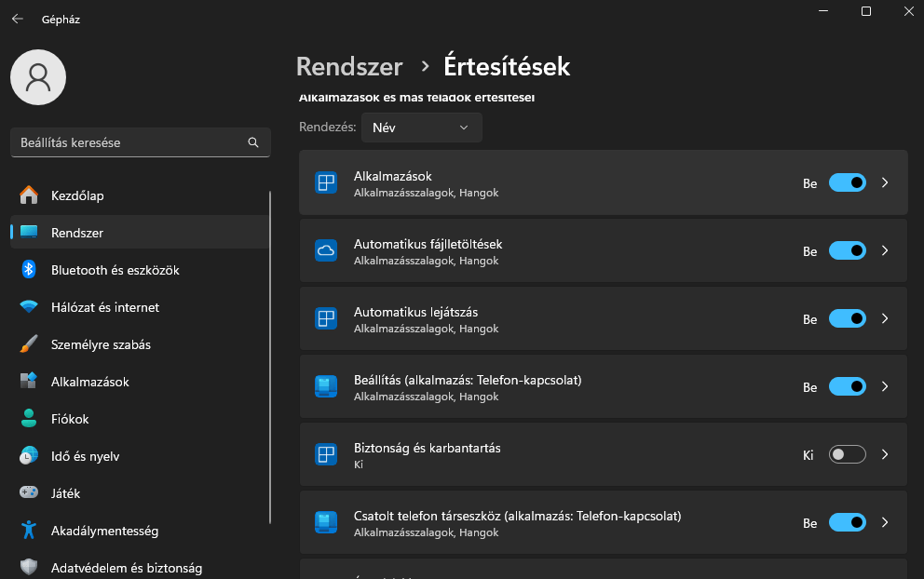Click the Gépház window title
Image resolution: width=924 pixels, height=579 pixels.
61,20
